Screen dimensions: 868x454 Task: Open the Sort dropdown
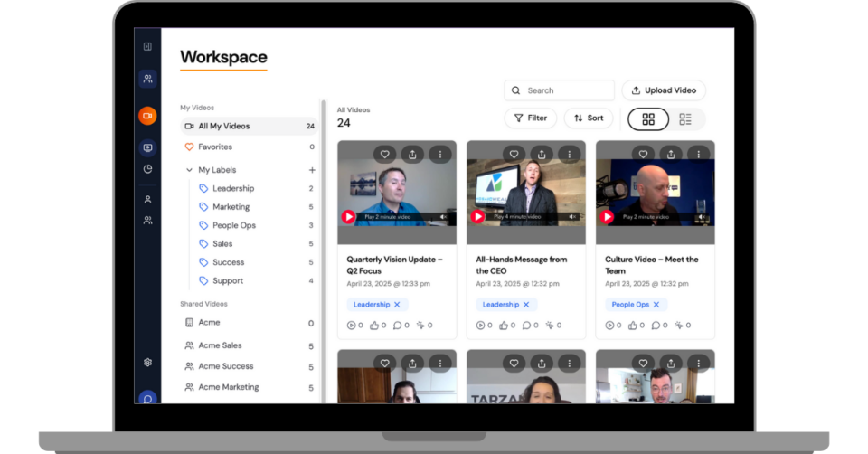click(x=589, y=118)
